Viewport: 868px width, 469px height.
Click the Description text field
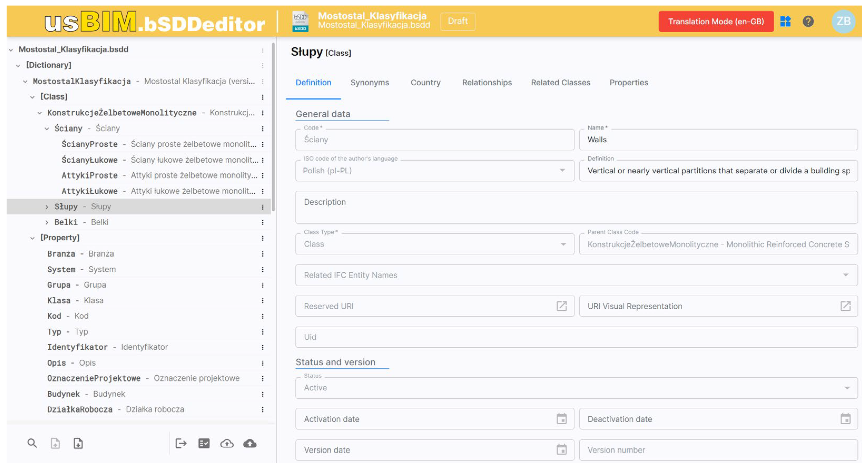point(576,207)
